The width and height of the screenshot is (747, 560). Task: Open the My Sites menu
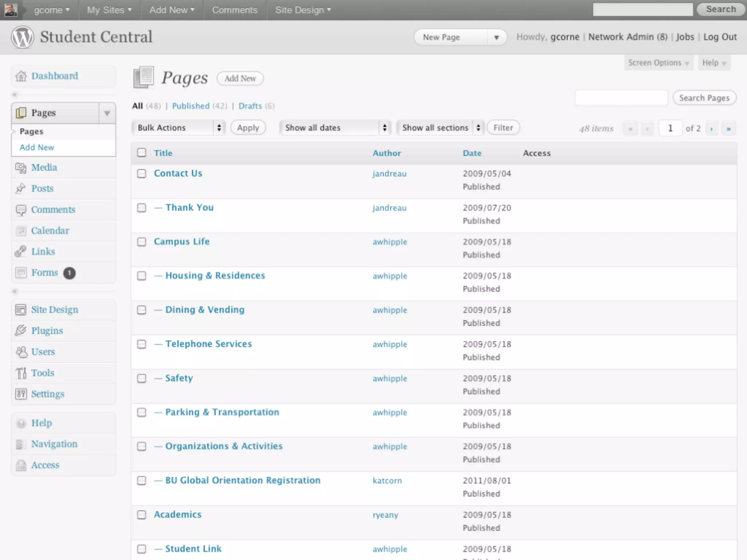click(x=109, y=10)
